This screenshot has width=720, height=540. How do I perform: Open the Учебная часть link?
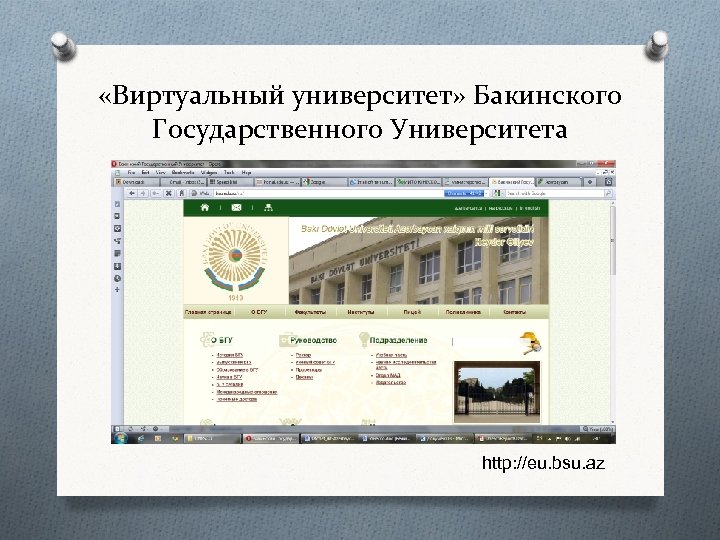click(x=391, y=355)
